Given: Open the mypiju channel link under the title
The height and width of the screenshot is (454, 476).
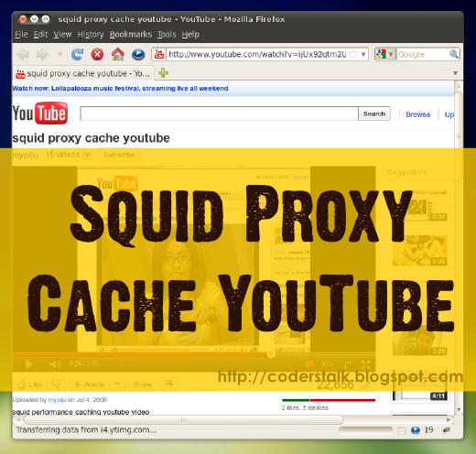Looking at the screenshot, I should tap(25, 155).
